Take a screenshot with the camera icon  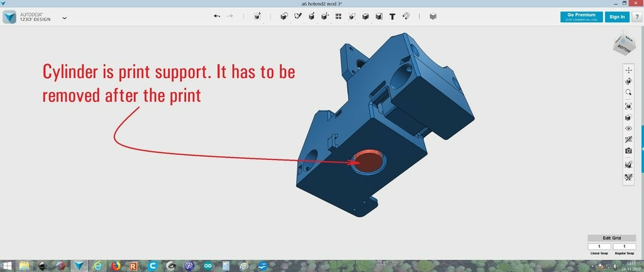click(628, 150)
